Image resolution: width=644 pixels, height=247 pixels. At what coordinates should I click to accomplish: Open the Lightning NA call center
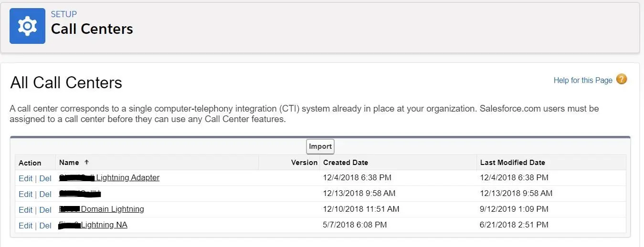tap(93, 225)
